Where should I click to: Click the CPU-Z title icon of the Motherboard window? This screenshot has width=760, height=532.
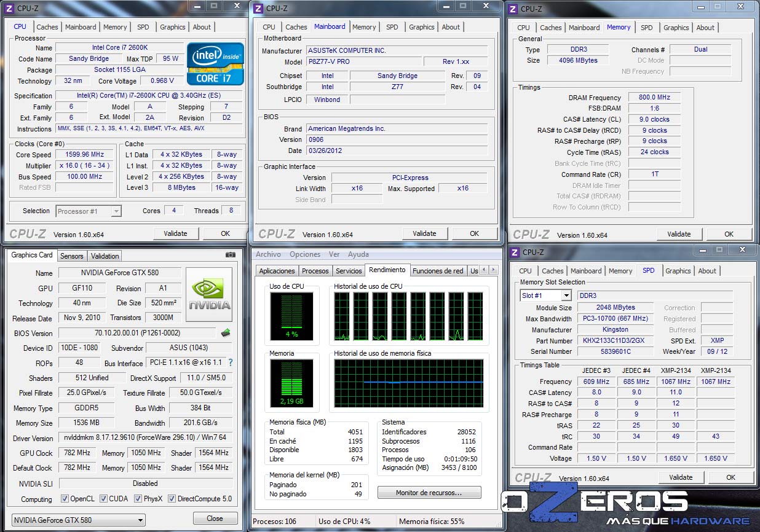(x=259, y=9)
